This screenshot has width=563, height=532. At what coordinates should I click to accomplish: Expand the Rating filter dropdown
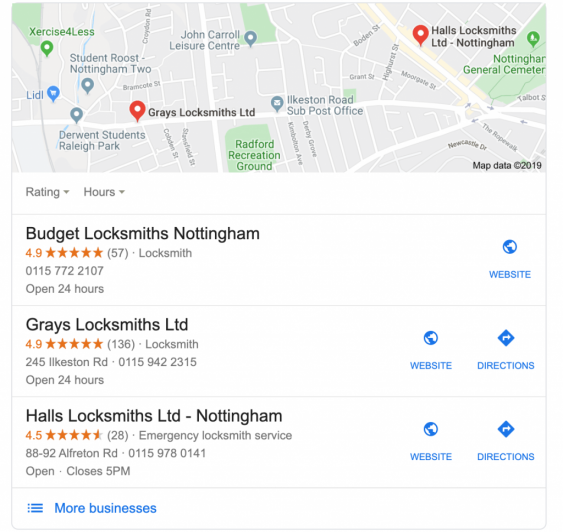[47, 192]
